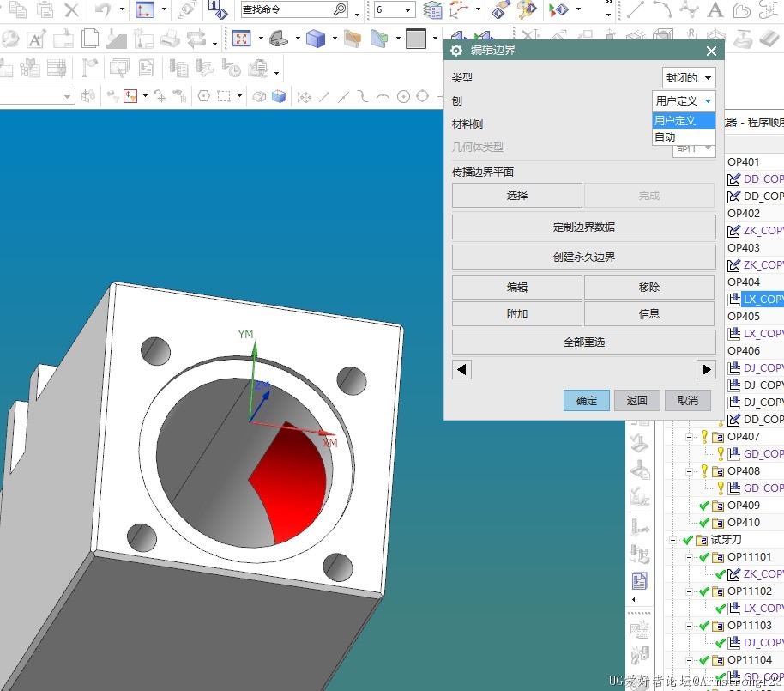
Task: Click the printer icon in toolbar
Action: 170,39
